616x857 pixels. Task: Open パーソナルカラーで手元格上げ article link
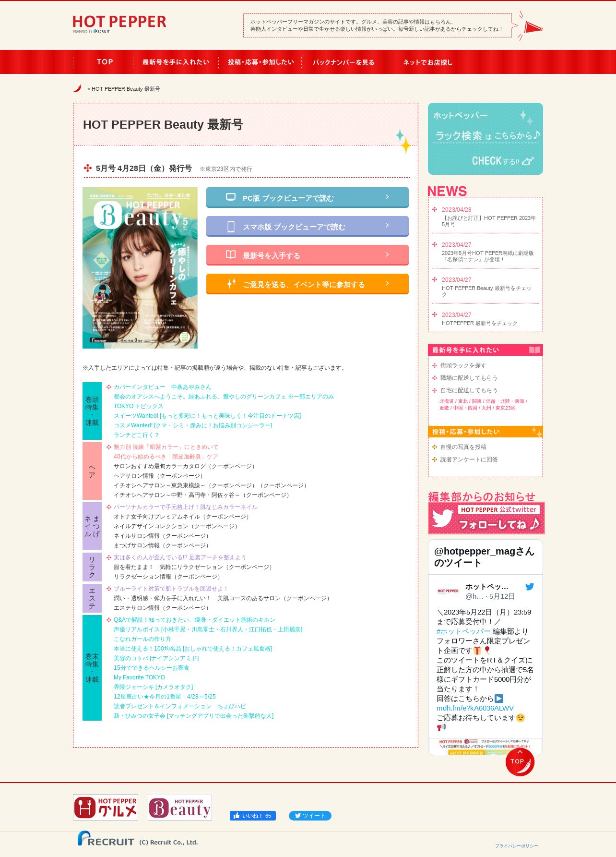pos(185,507)
